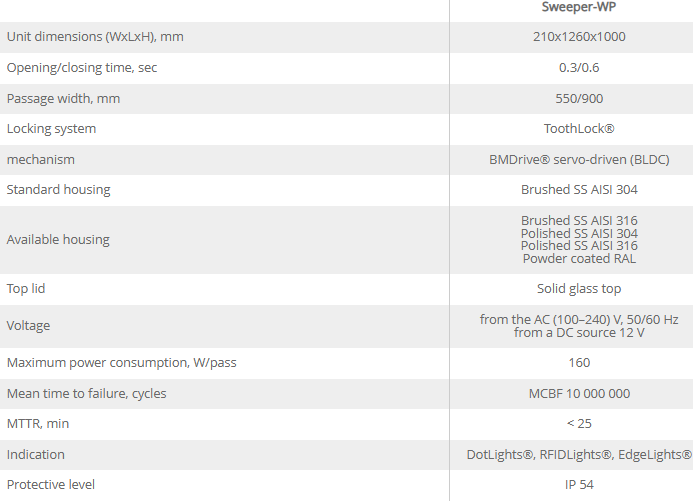The height and width of the screenshot is (502, 693).
Task: Select the Opening/closing time label
Action: coord(82,68)
